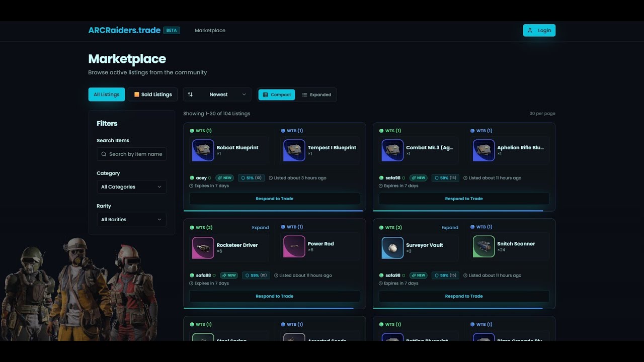Expand the Surveyor Vault WTS listing
This screenshot has height=362, width=644.
(450, 228)
